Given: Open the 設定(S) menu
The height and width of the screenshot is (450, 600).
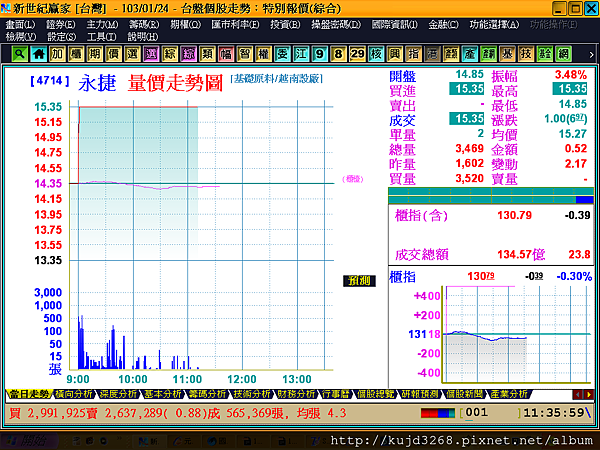Looking at the screenshot, I should coord(61,37).
